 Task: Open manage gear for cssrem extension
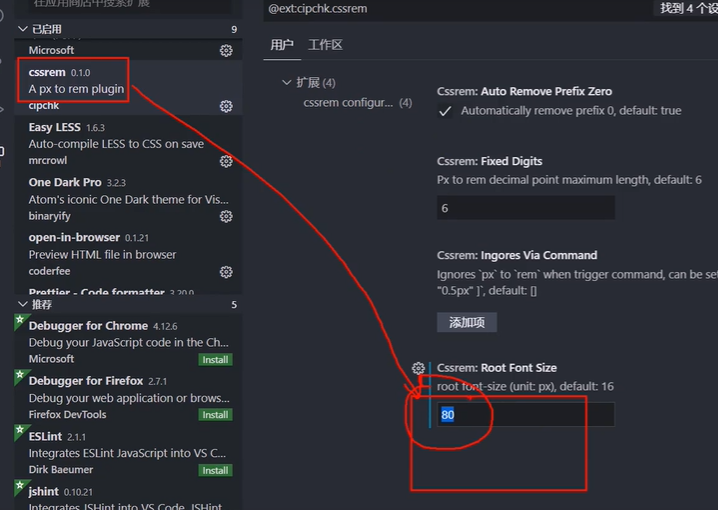coord(226,106)
